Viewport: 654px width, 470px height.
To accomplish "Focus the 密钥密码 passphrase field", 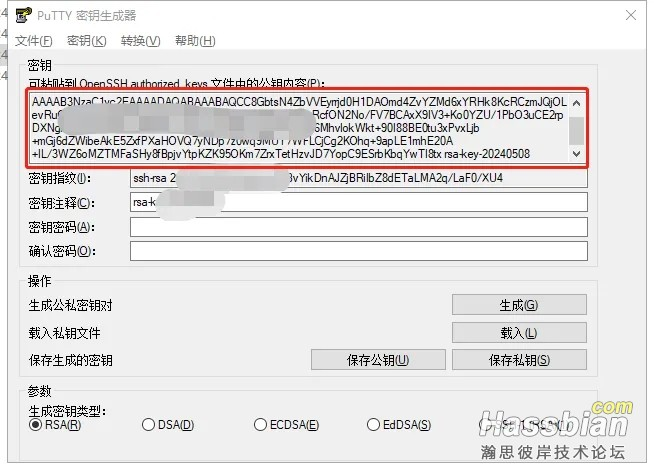I will click(359, 227).
